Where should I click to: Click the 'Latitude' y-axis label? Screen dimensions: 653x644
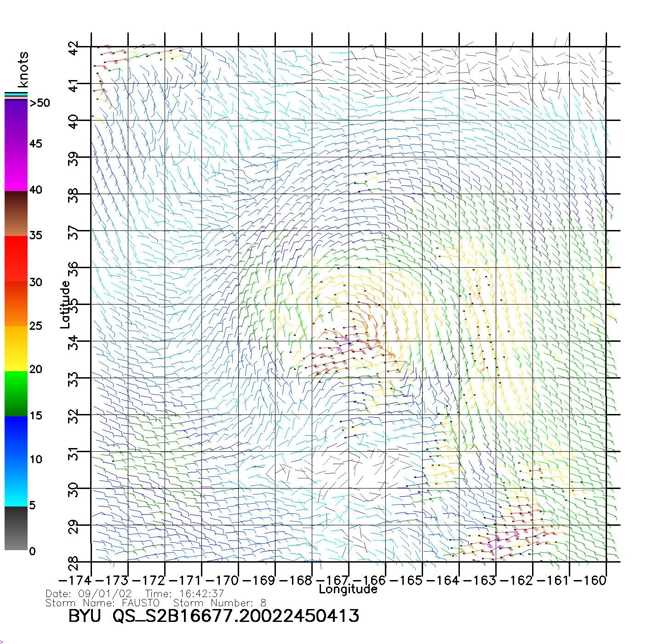click(x=65, y=305)
